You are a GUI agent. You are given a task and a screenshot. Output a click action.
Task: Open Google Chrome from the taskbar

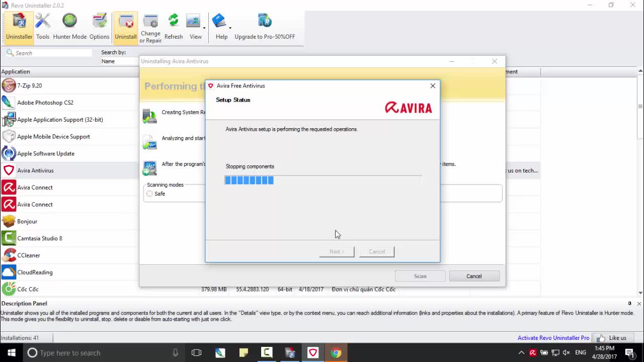pos(336,352)
